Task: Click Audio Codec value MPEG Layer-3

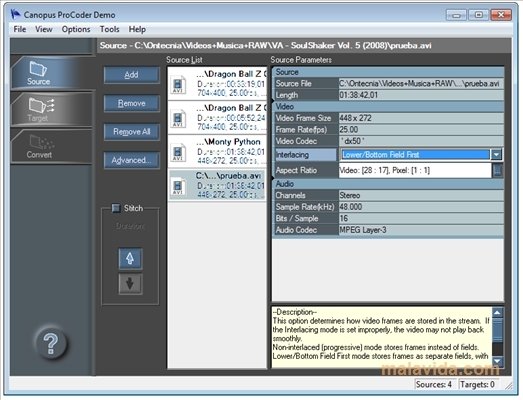Action: [x=421, y=230]
